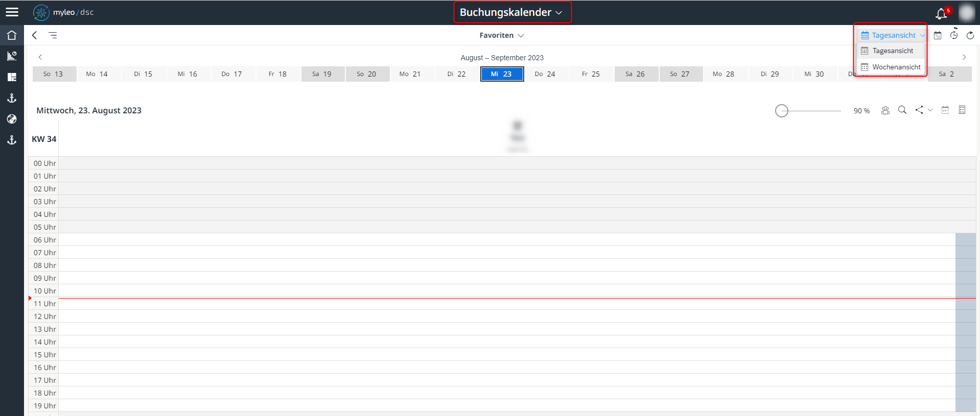Viewport: 980px width, 416px height.
Task: Select date So 20
Action: [x=367, y=74]
